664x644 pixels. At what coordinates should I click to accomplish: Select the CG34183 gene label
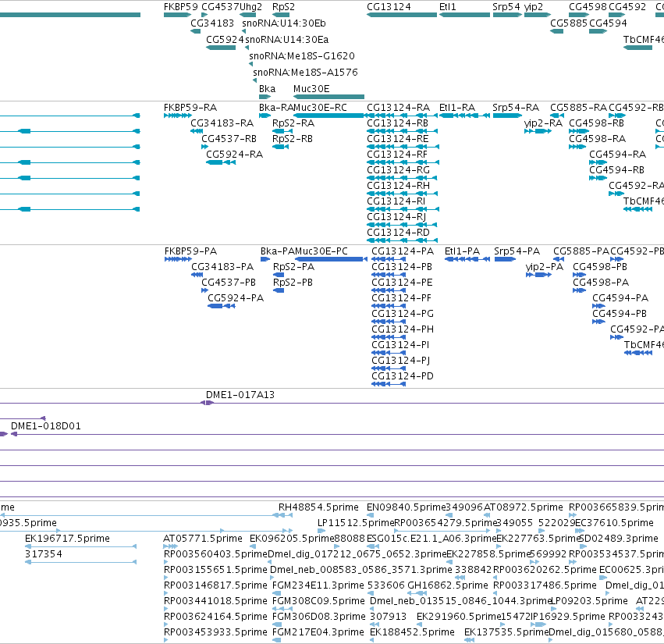pyautogui.click(x=212, y=23)
